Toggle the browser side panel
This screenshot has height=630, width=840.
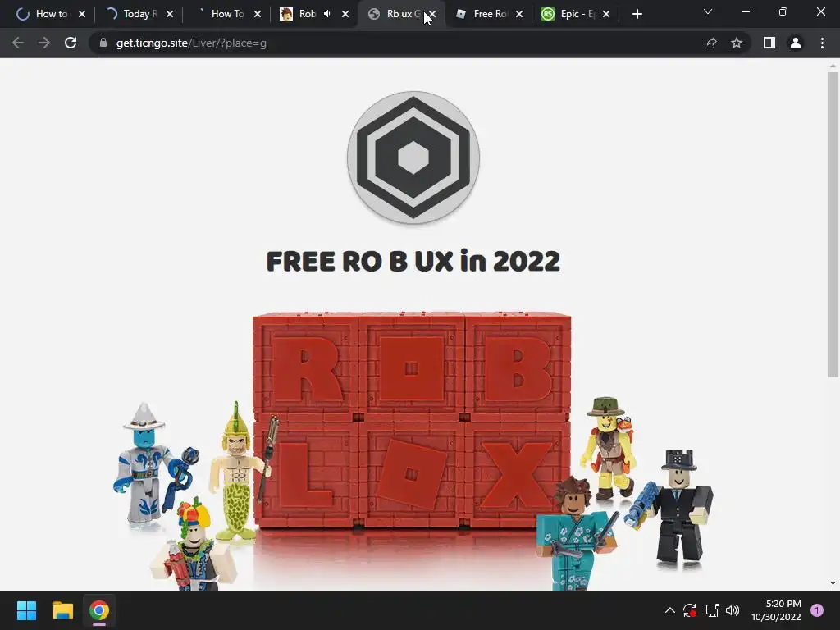pyautogui.click(x=769, y=43)
